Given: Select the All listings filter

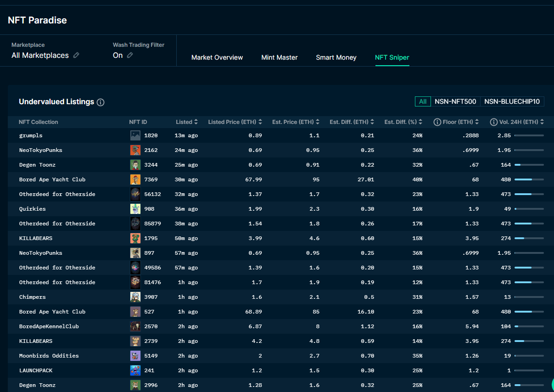Looking at the screenshot, I should click(x=423, y=101).
